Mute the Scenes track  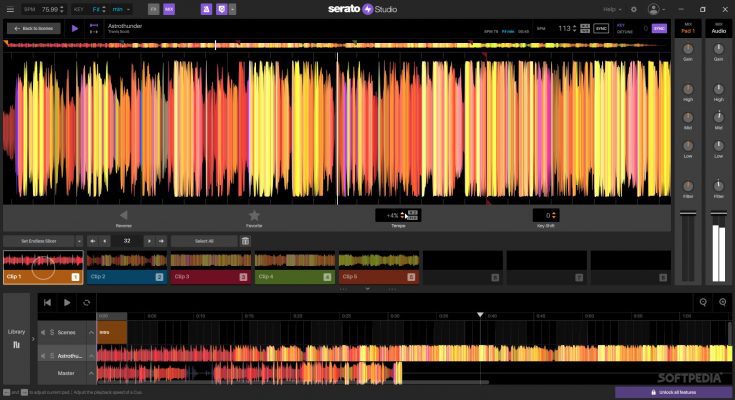[x=43, y=332]
